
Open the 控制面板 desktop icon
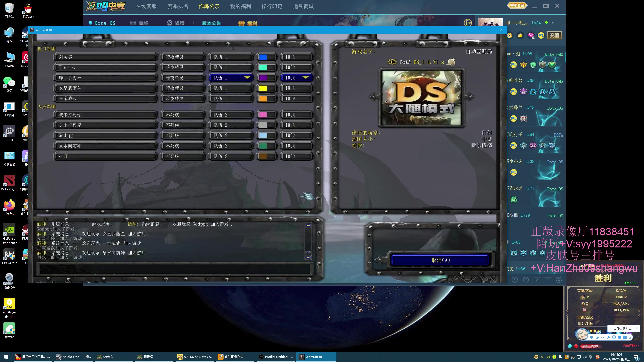9,158
